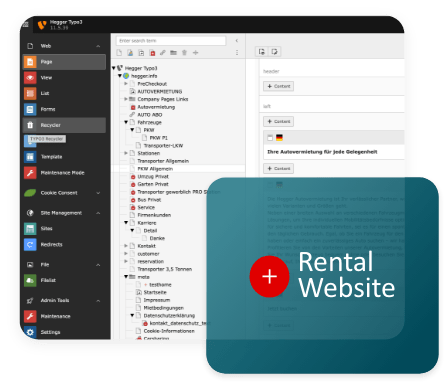This screenshot has width=448, height=386.
Task: Open the Settings gear module
Action: click(x=30, y=332)
